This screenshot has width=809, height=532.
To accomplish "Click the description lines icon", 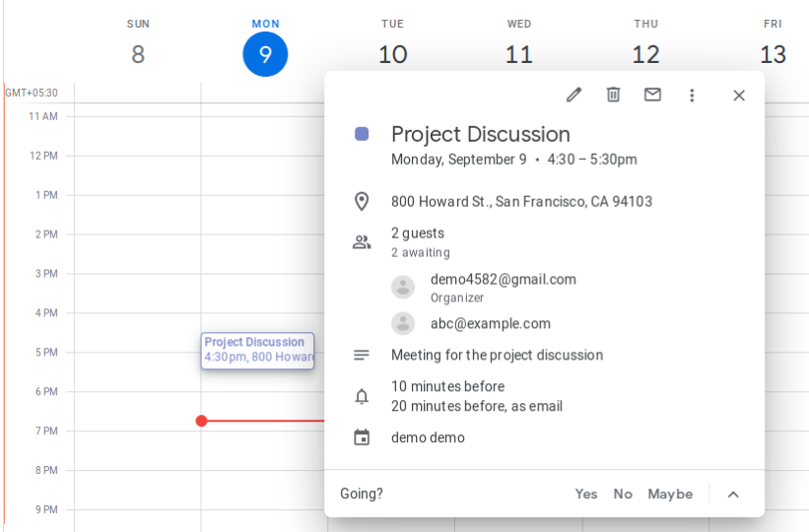I will click(x=362, y=355).
